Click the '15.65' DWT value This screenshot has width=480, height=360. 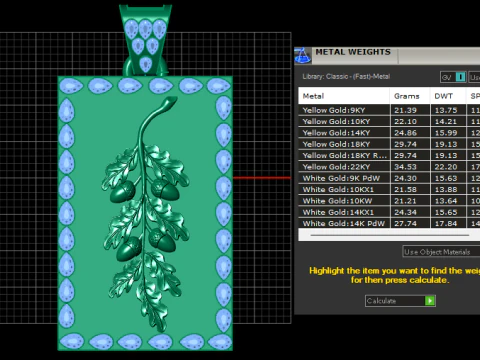(x=446, y=212)
